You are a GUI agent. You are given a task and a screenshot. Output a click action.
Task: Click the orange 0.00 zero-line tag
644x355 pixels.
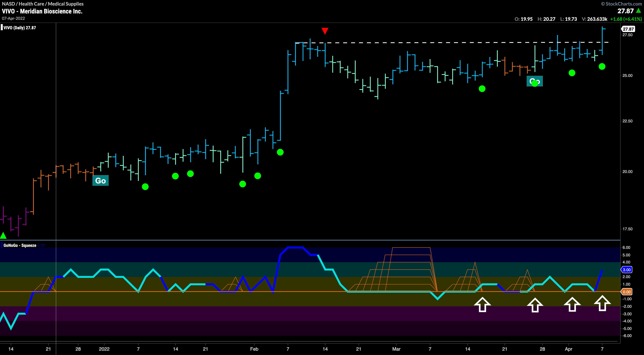627,292
